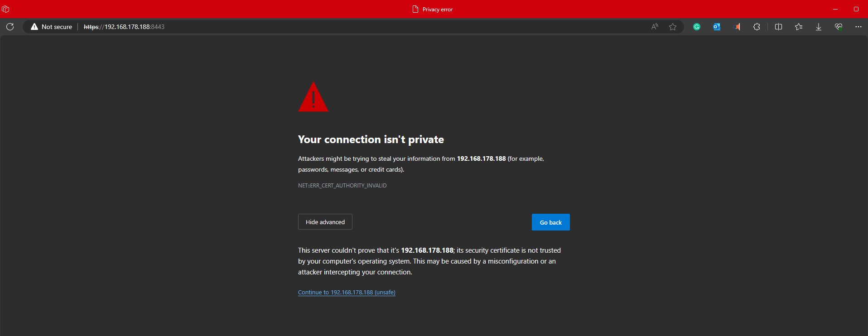This screenshot has height=336, width=868.
Task: Hide advanced details button
Action: point(325,222)
